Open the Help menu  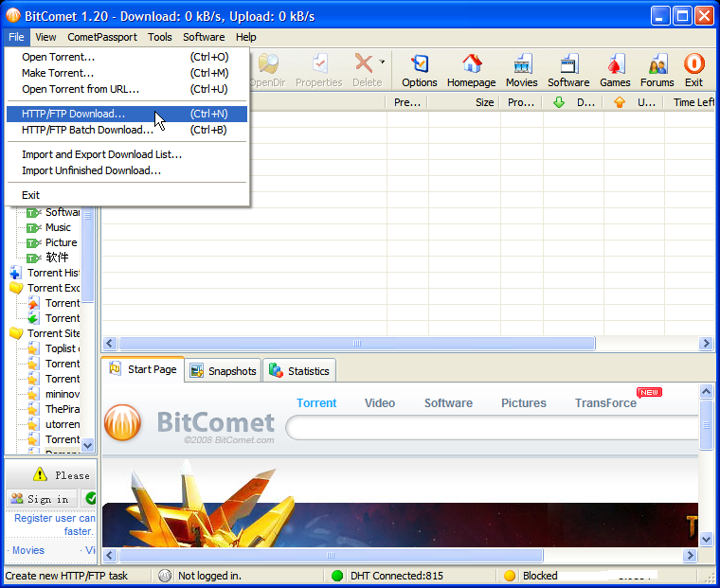coord(246,37)
